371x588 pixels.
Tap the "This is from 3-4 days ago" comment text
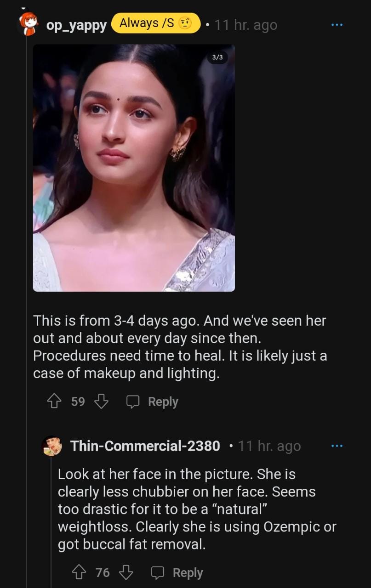coord(179,347)
